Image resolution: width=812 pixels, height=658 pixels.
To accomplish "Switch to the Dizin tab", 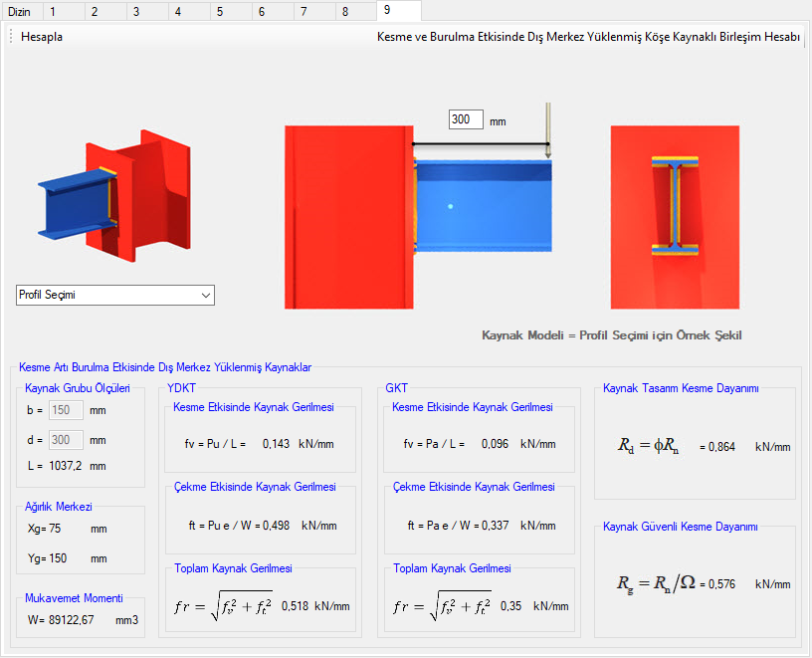I will (19, 11).
